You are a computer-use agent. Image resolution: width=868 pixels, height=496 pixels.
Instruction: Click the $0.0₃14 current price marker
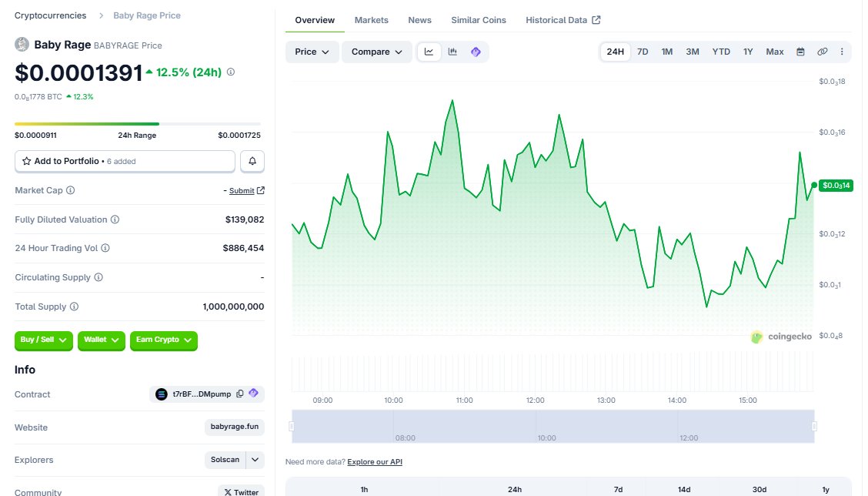tap(836, 185)
